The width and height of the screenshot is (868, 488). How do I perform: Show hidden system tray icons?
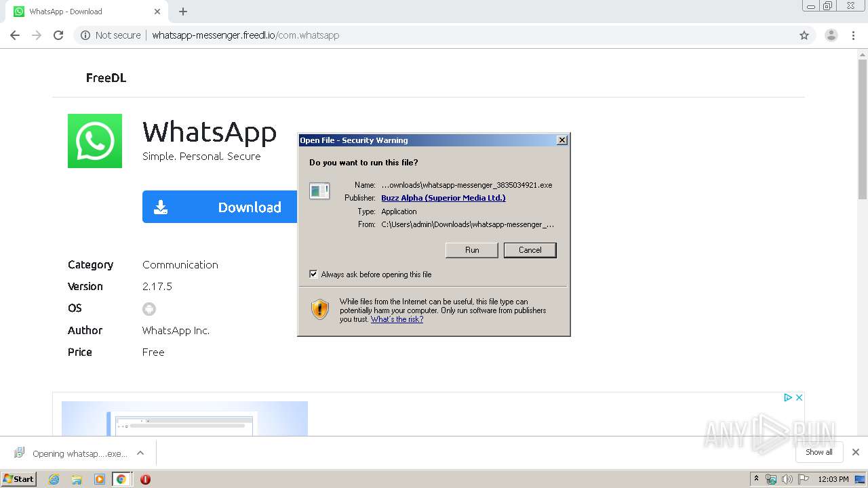point(757,479)
